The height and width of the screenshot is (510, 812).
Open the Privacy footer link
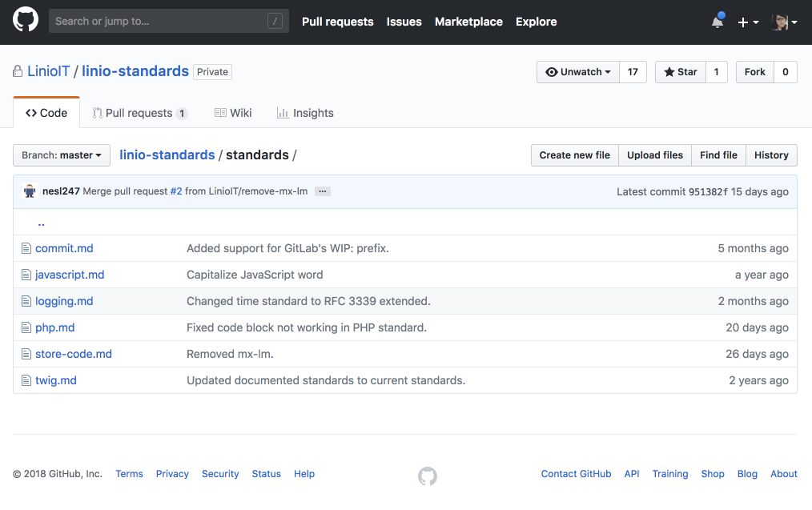point(172,474)
